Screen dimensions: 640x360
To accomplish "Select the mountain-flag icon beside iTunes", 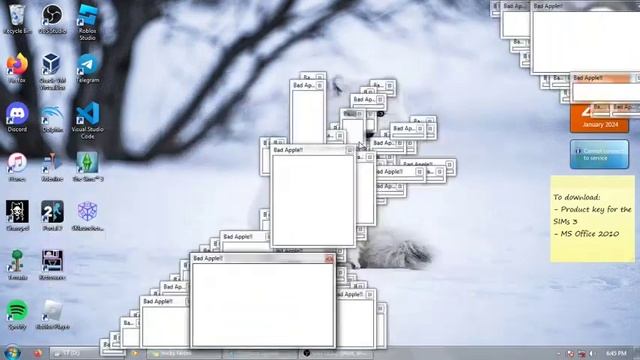I will coord(52,167).
